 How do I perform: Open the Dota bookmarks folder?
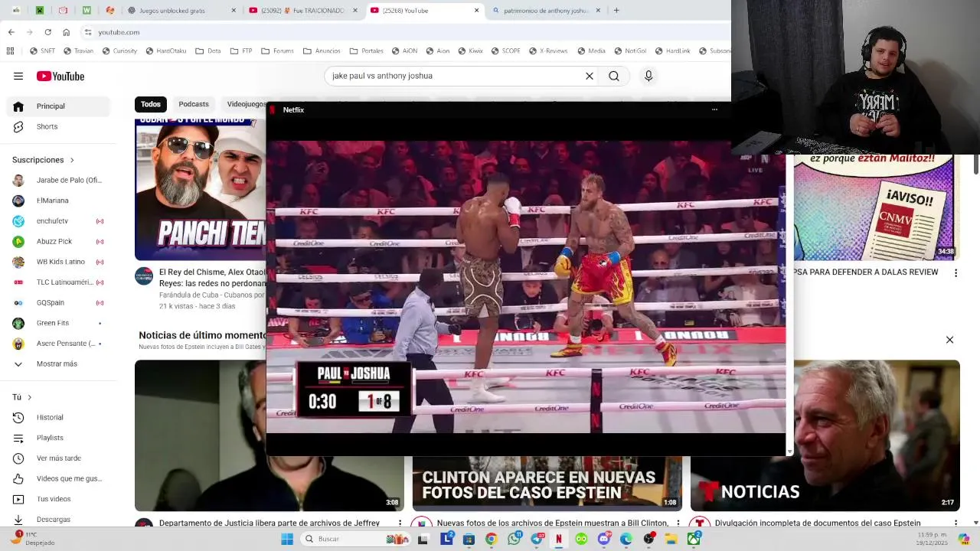208,51
